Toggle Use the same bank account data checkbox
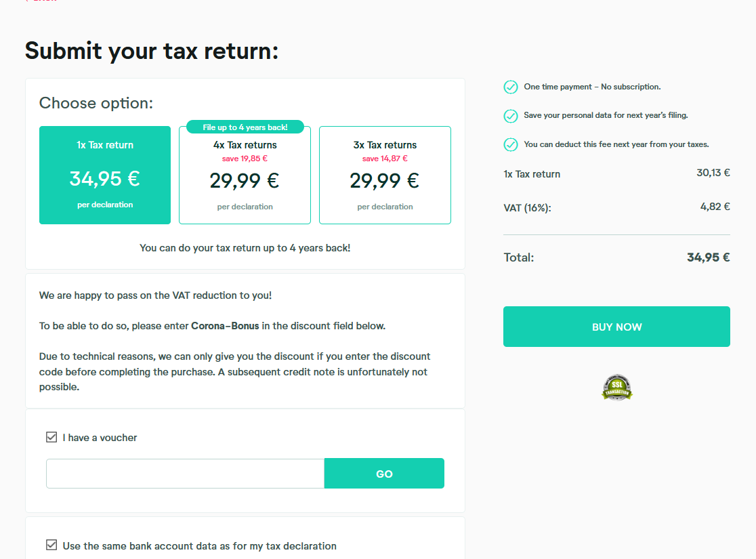Screen dimensions: 756x559 pos(51,545)
